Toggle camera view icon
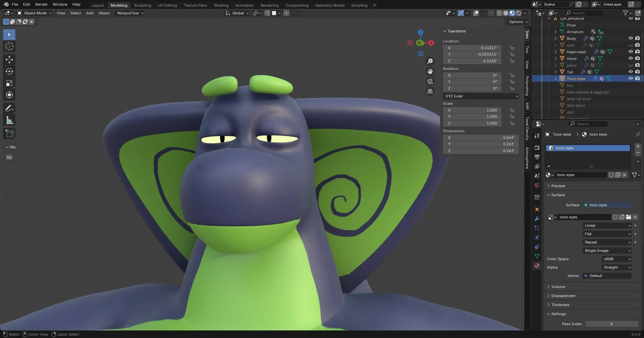This screenshot has width=644, height=338. tap(430, 81)
